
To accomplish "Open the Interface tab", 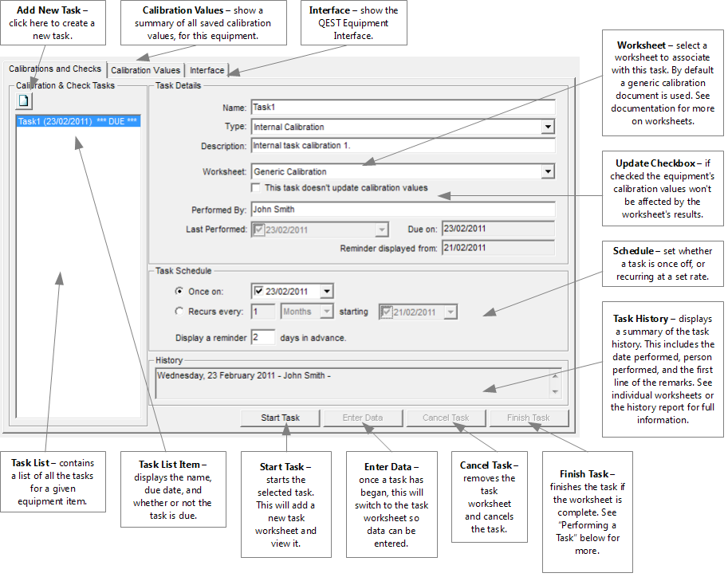I will [207, 71].
